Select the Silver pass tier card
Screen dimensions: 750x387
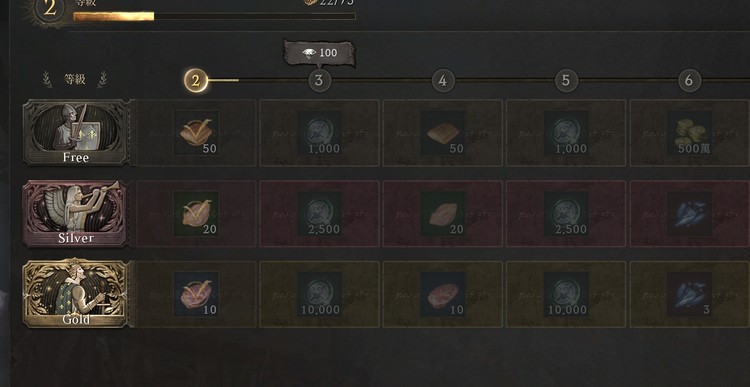[76, 213]
